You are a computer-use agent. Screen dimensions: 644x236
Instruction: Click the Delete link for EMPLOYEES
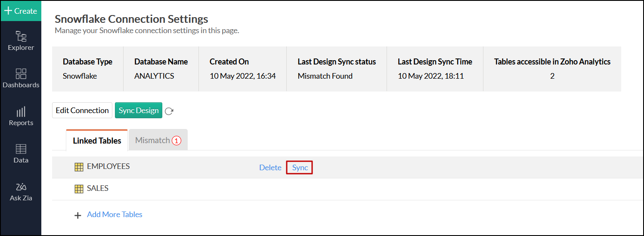270,168
